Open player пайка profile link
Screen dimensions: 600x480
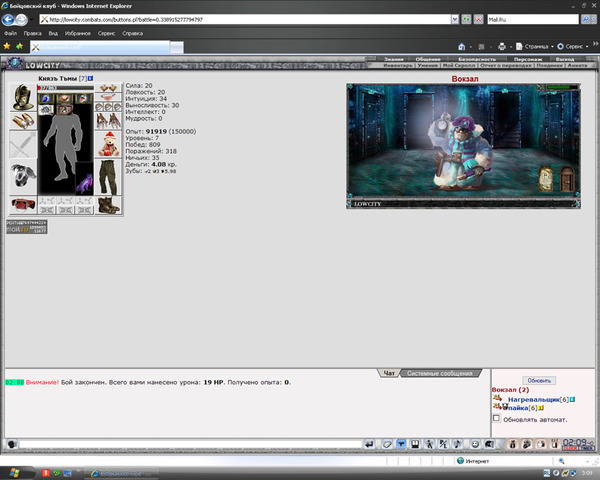518,408
